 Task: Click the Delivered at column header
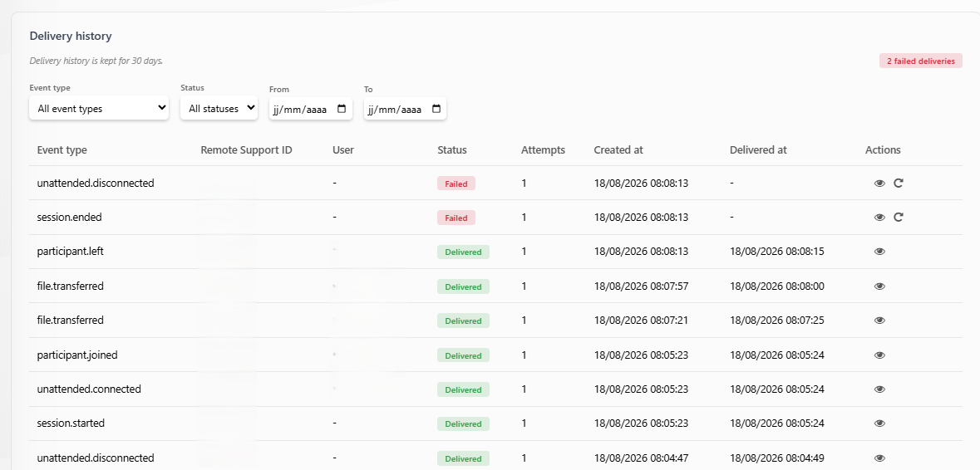click(758, 149)
